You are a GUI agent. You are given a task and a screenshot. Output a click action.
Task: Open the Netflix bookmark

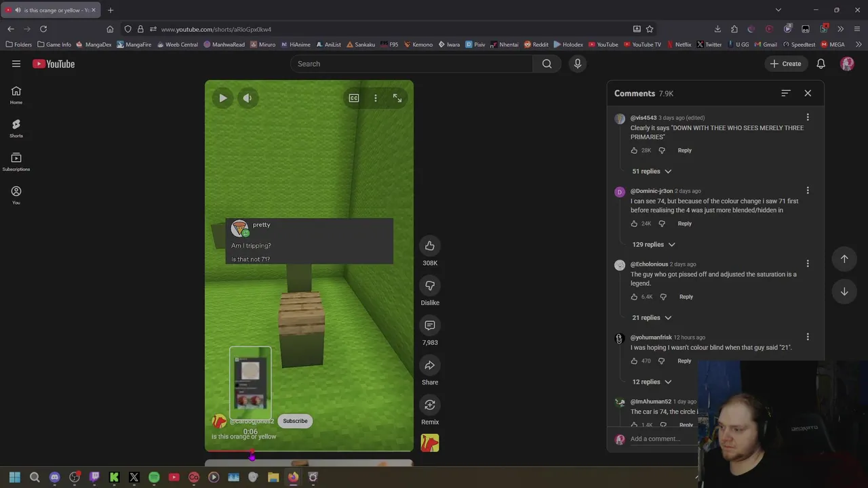click(678, 45)
